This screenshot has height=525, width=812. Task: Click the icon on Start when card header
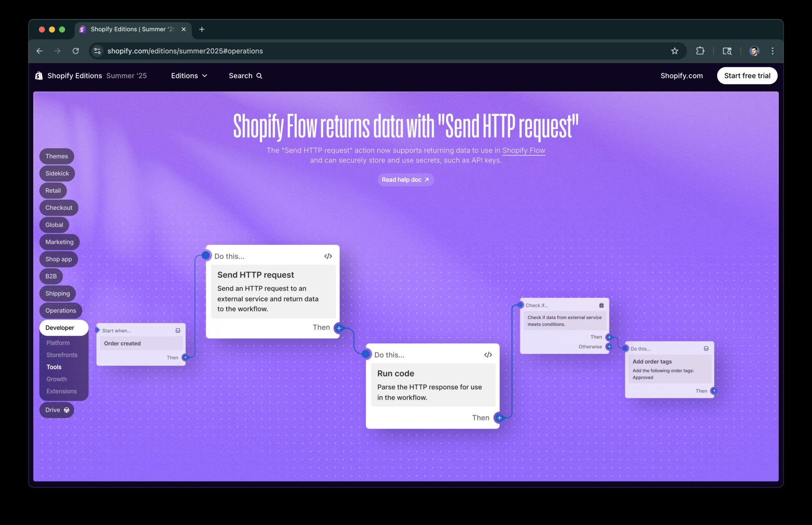[x=178, y=331]
